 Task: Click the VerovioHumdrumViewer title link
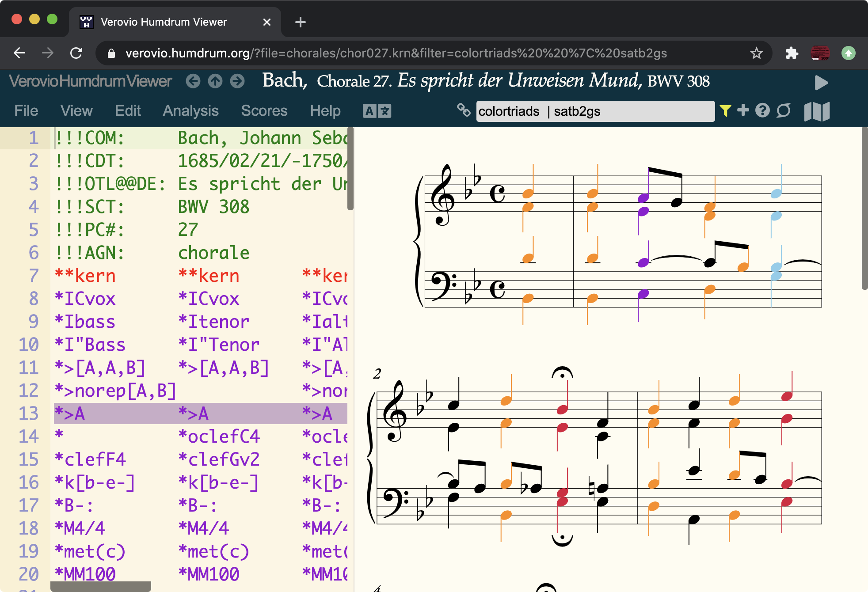tap(90, 81)
